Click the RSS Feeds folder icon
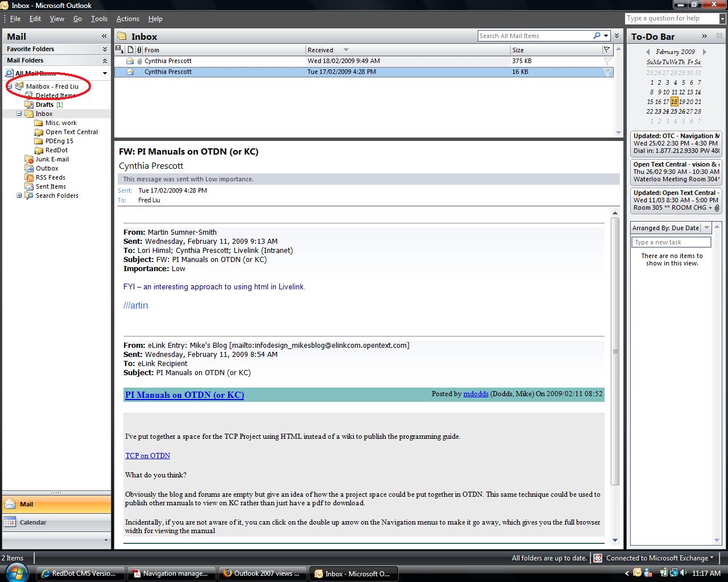 pyautogui.click(x=29, y=177)
